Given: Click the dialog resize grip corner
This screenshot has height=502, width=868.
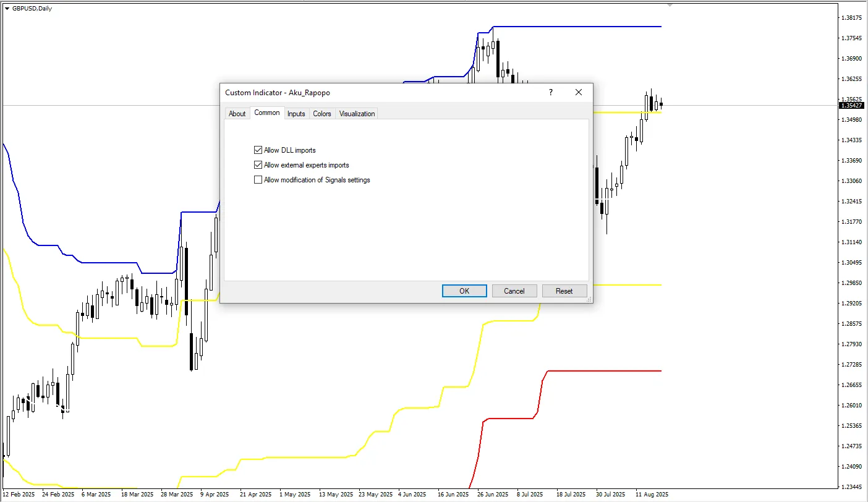Looking at the screenshot, I should click(589, 299).
